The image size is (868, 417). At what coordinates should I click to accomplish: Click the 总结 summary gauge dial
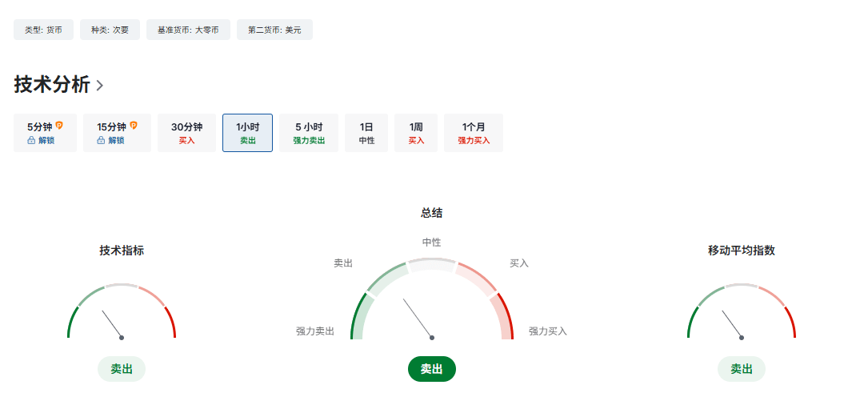[x=432, y=299]
